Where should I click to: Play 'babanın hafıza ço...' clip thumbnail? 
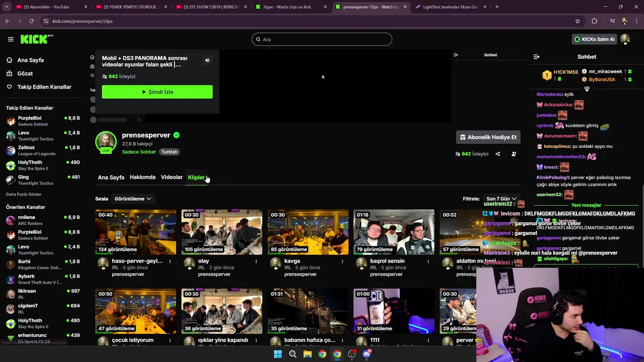coord(308,311)
